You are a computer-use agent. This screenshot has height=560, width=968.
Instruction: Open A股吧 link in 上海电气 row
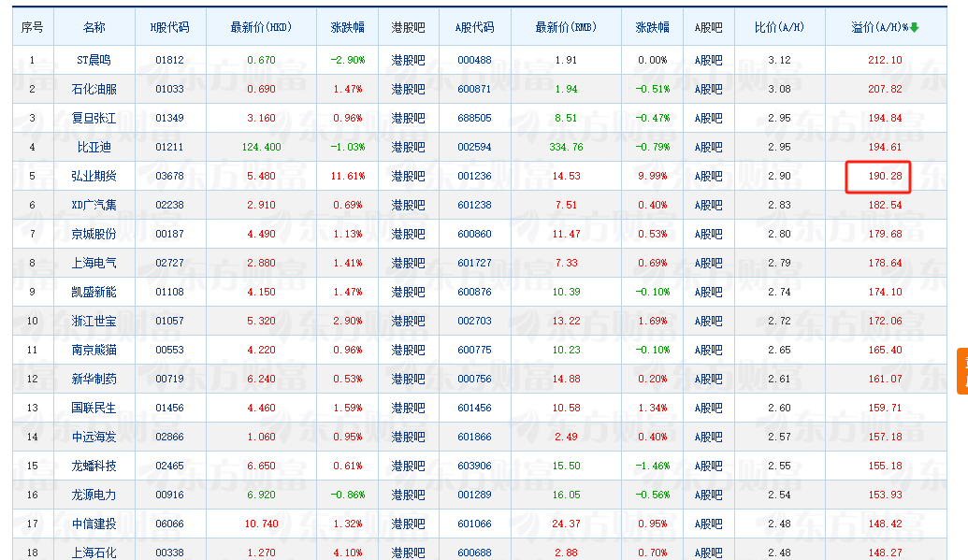coord(708,263)
